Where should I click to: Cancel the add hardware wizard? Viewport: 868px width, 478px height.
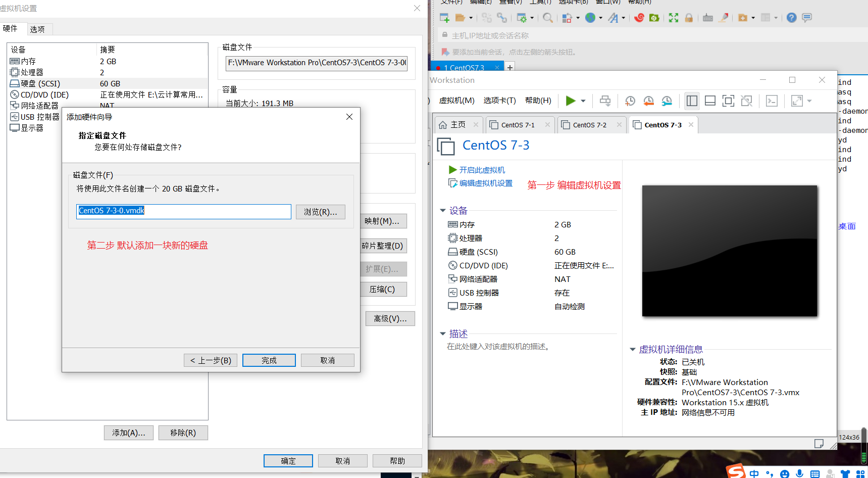click(328, 360)
